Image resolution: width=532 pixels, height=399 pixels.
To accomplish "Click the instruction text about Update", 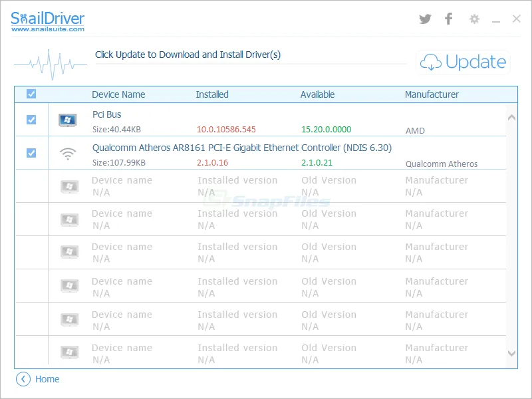I will click(x=188, y=55).
